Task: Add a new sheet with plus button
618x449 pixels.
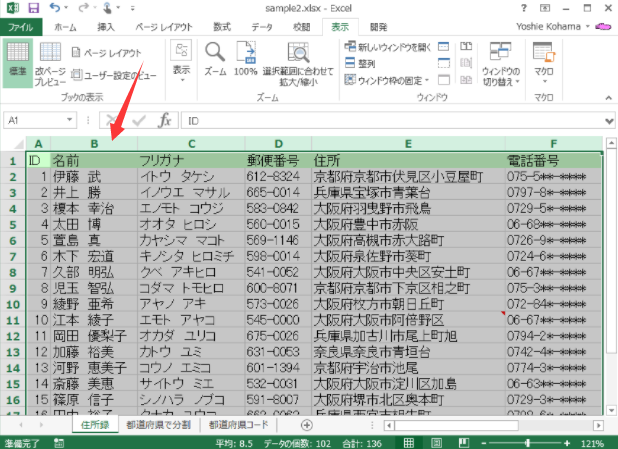Action: [x=307, y=425]
